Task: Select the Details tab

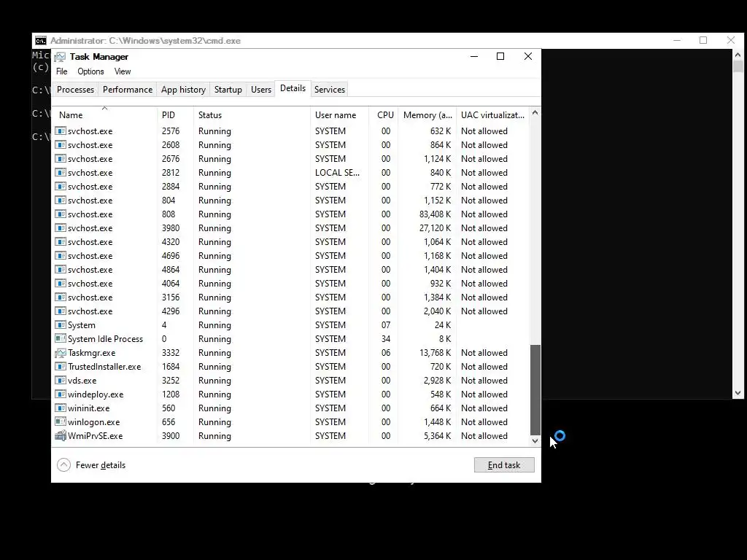Action: point(293,88)
